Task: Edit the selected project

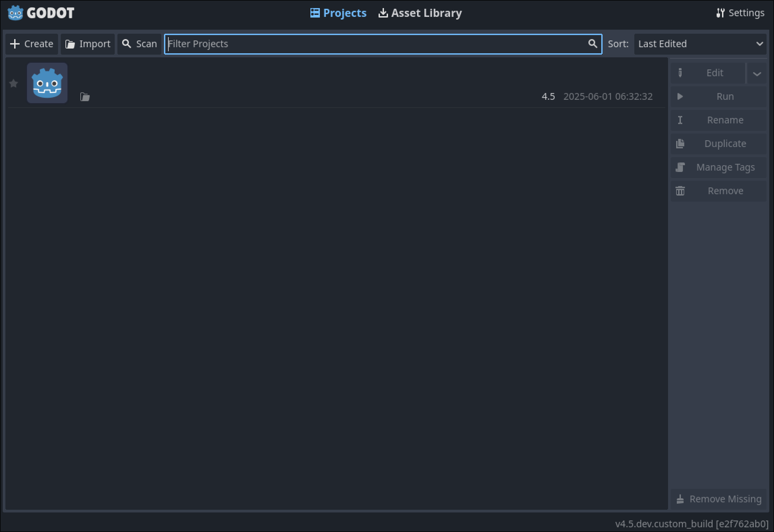Action: [708, 73]
